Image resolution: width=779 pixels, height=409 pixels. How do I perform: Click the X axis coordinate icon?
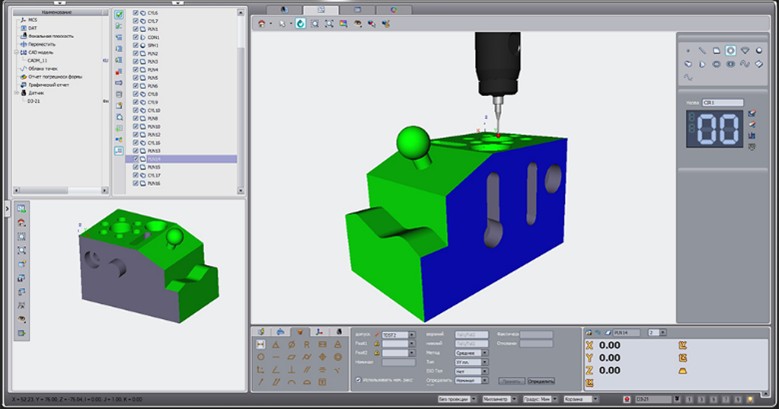click(588, 345)
